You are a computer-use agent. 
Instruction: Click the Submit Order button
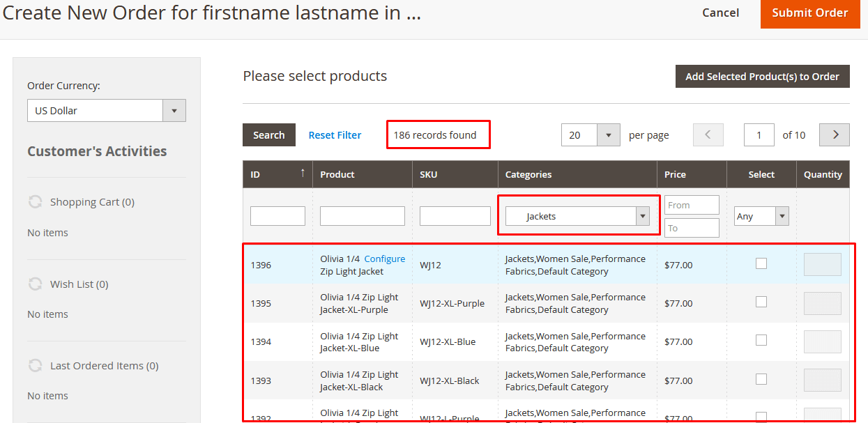810,13
